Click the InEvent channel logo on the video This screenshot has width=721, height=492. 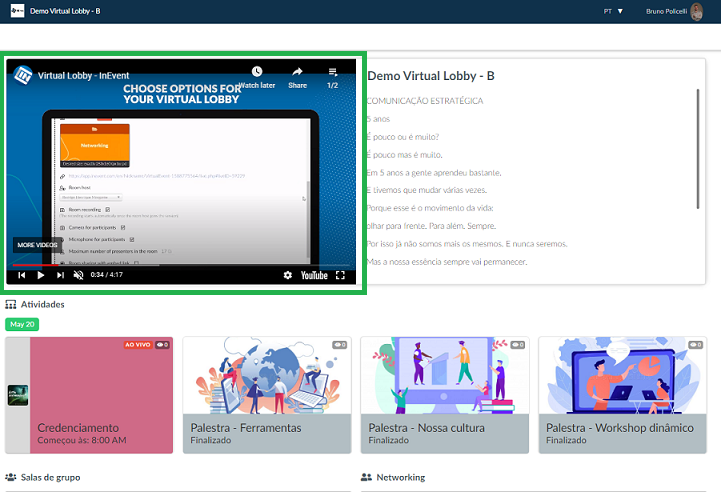[23, 75]
